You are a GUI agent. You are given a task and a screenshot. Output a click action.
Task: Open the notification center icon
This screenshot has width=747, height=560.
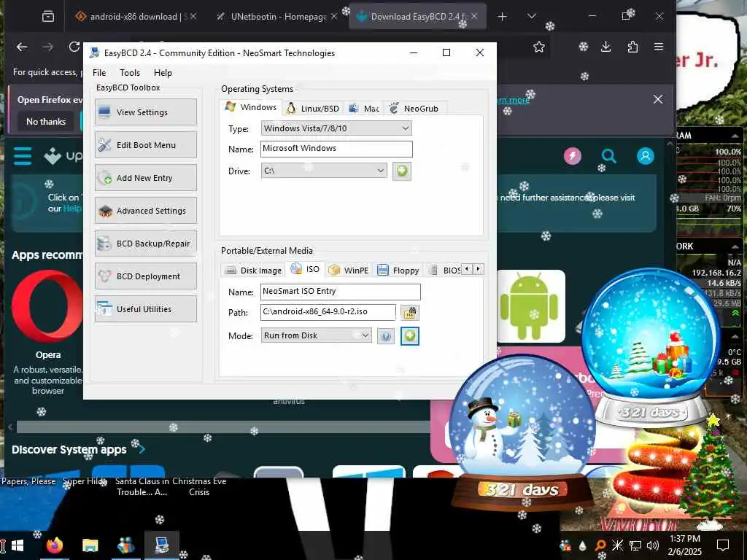point(723,545)
